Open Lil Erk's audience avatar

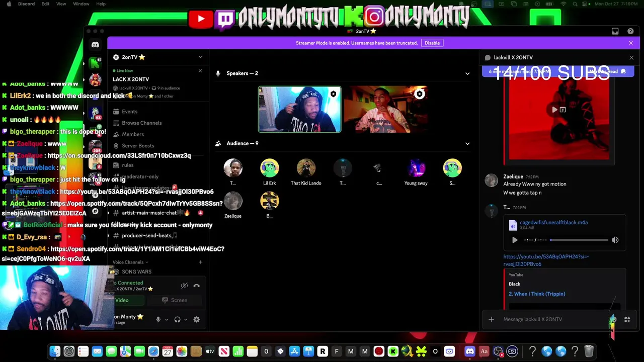click(x=269, y=168)
